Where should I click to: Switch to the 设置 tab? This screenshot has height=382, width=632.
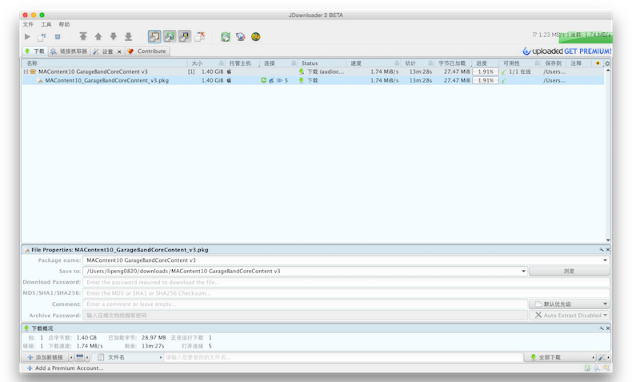(104, 52)
